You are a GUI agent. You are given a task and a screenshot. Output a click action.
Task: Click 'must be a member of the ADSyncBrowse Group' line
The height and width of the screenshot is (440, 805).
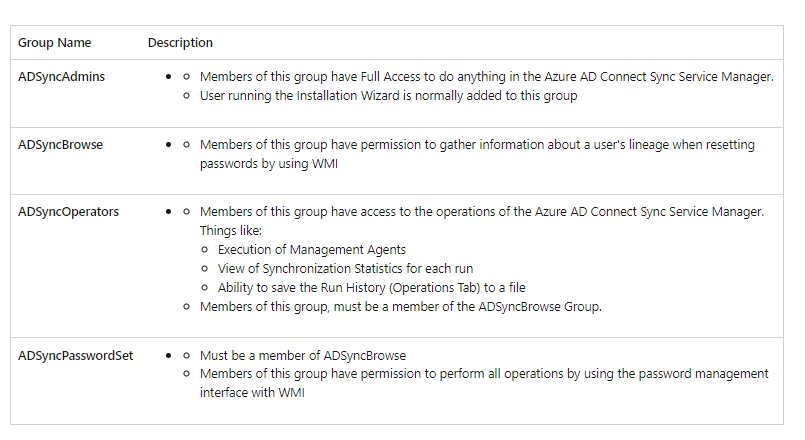(400, 307)
